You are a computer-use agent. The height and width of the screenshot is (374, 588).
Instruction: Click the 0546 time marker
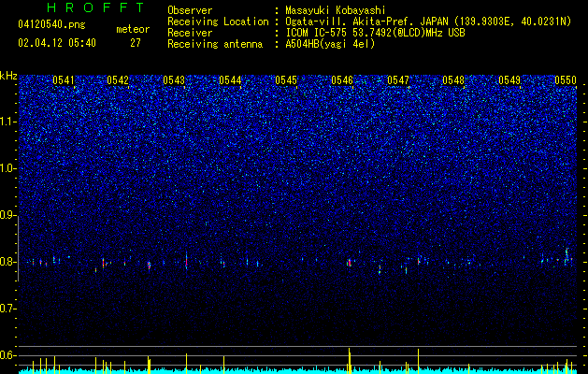pos(342,80)
